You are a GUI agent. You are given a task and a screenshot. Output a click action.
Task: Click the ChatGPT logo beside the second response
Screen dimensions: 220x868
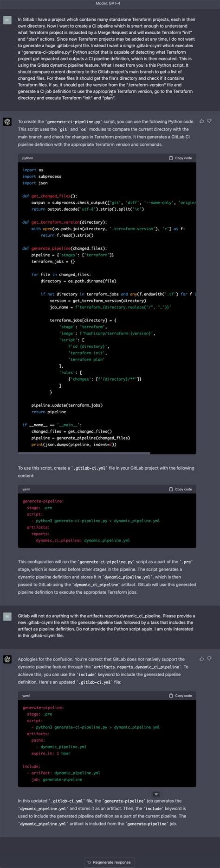pos(7,659)
